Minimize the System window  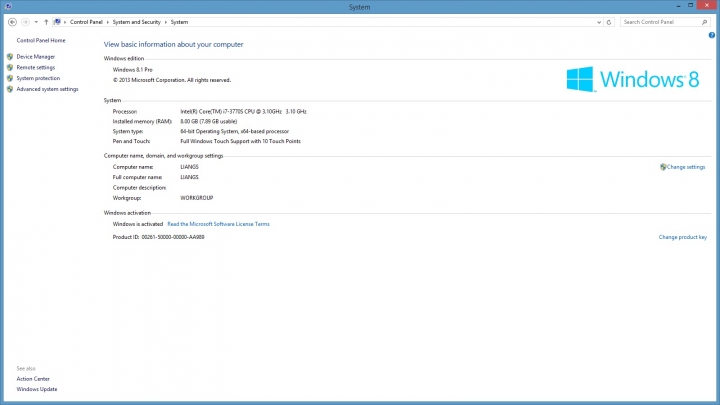[x=678, y=6]
